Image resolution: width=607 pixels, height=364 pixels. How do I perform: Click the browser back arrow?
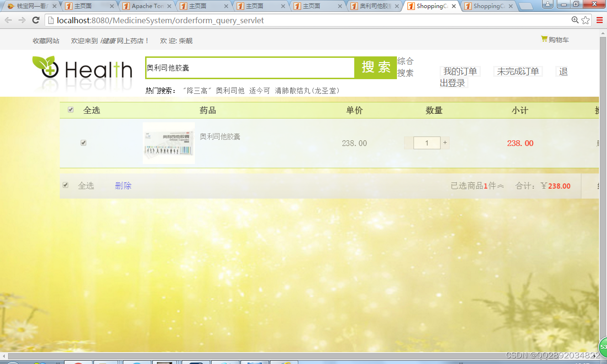(x=8, y=20)
